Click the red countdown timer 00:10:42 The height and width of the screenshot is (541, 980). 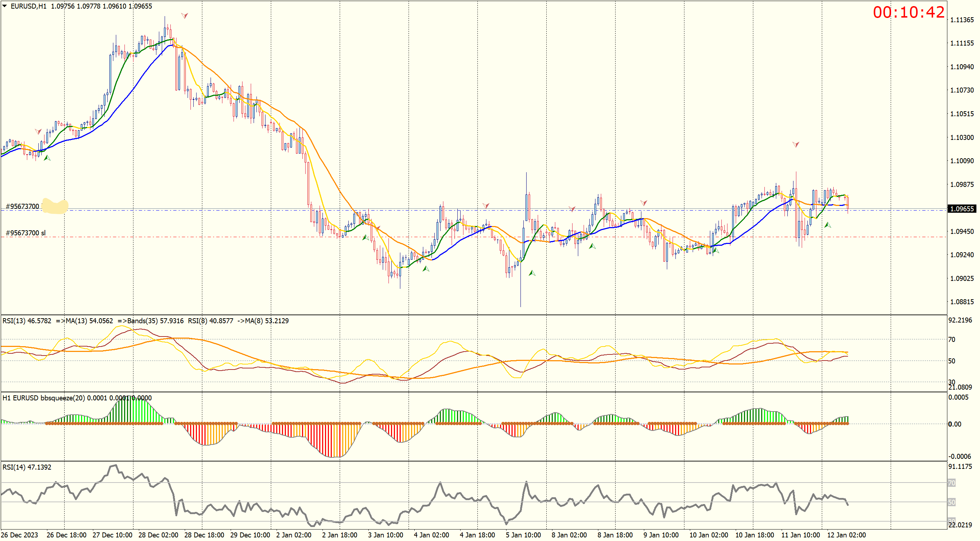(x=908, y=12)
